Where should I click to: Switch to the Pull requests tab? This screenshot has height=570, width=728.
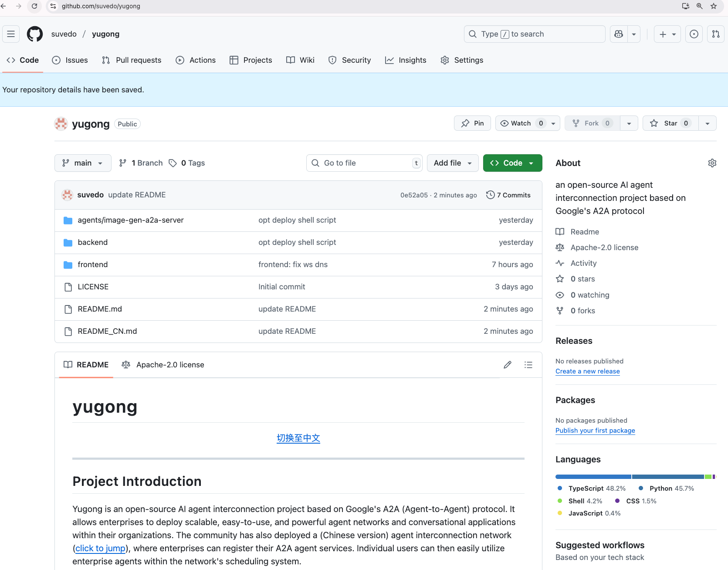coord(132,60)
